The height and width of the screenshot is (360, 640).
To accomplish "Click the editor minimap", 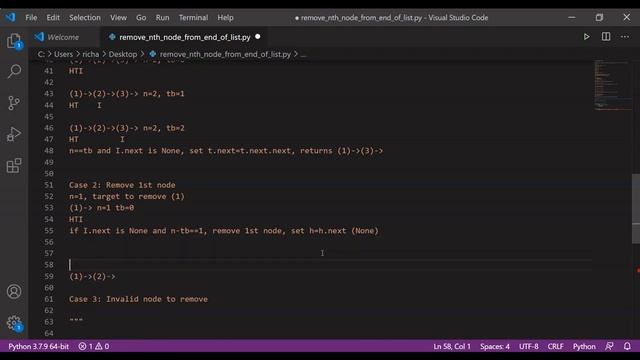I will [612, 85].
